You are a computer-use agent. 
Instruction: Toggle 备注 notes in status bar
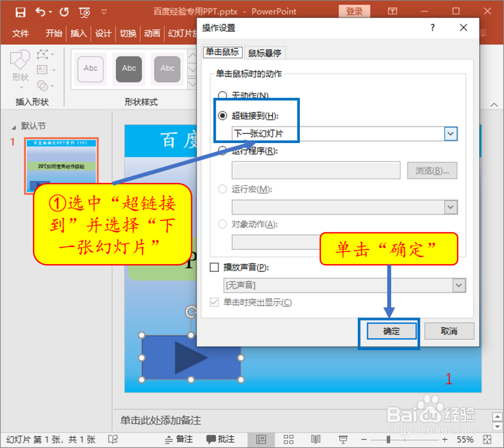(179, 439)
